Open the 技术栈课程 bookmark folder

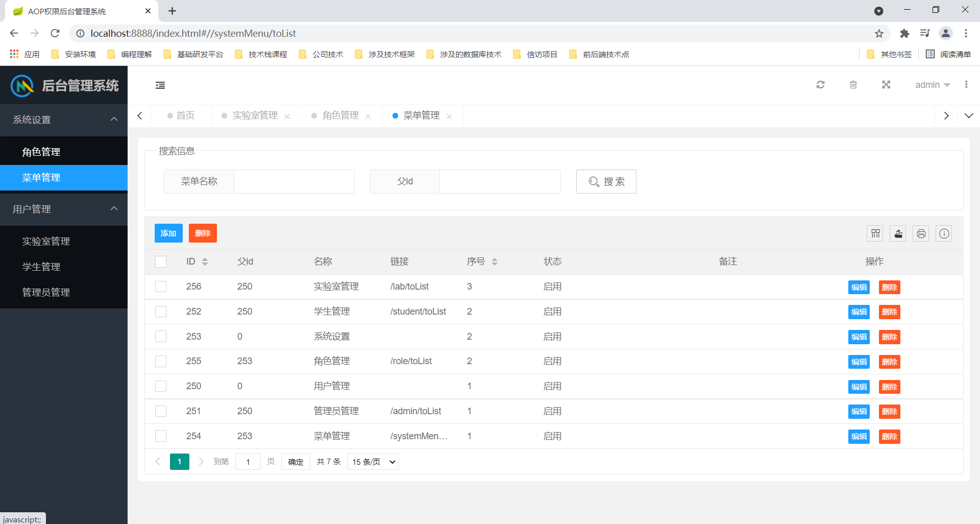point(261,54)
